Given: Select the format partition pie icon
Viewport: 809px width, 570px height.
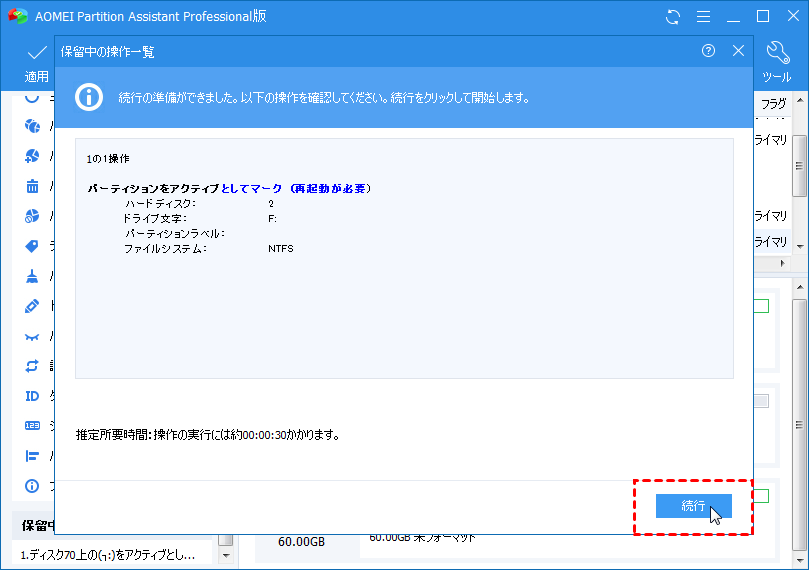Looking at the screenshot, I should 32,216.
